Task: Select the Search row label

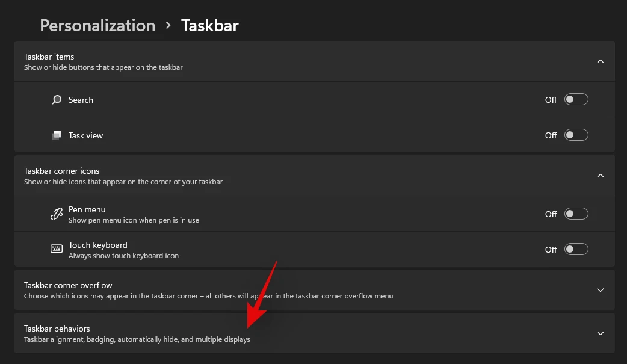Action: coord(81,100)
